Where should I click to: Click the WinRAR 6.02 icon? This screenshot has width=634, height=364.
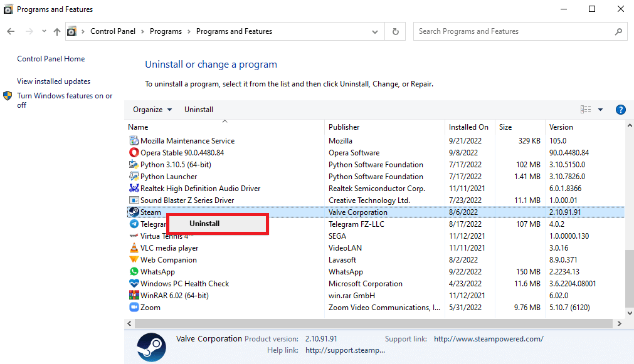[134, 295]
